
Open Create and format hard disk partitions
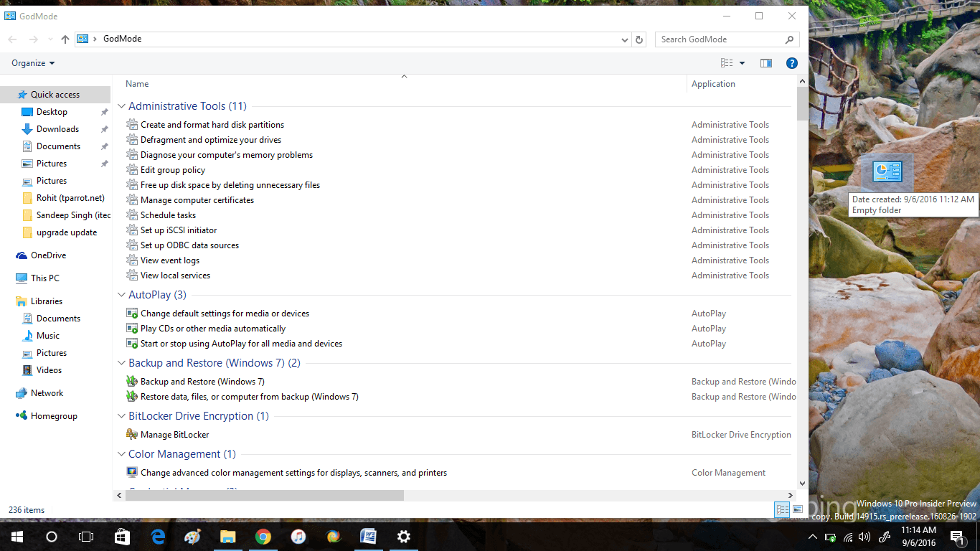click(x=212, y=125)
